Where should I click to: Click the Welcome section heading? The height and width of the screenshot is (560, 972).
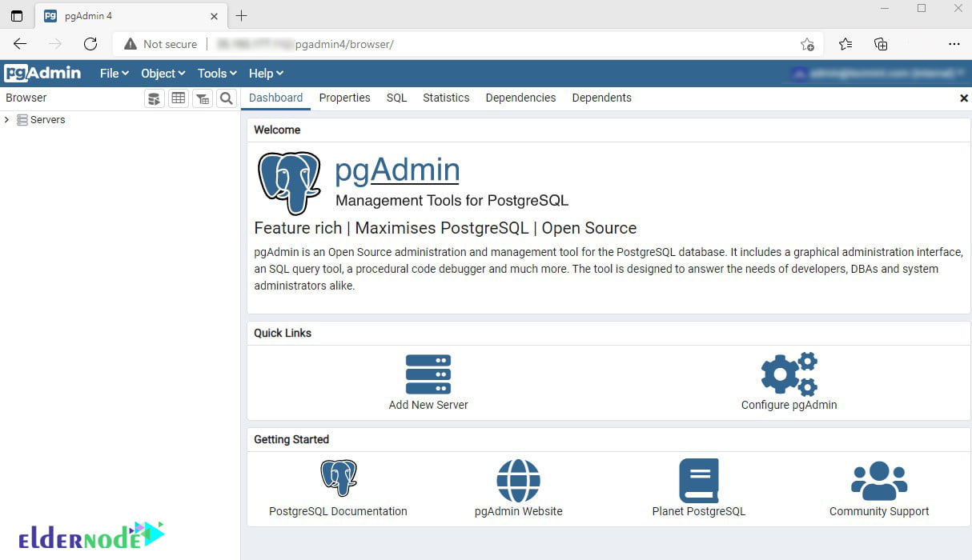[x=277, y=130]
